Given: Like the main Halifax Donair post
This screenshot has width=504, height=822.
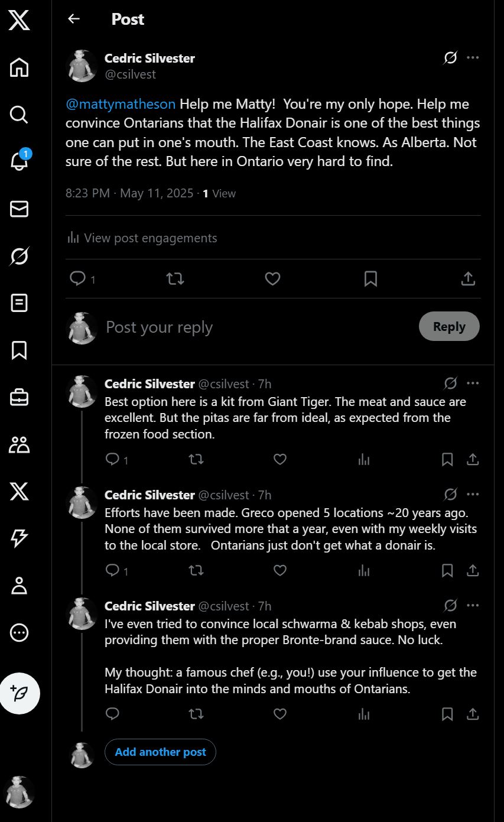Looking at the screenshot, I should (272, 278).
